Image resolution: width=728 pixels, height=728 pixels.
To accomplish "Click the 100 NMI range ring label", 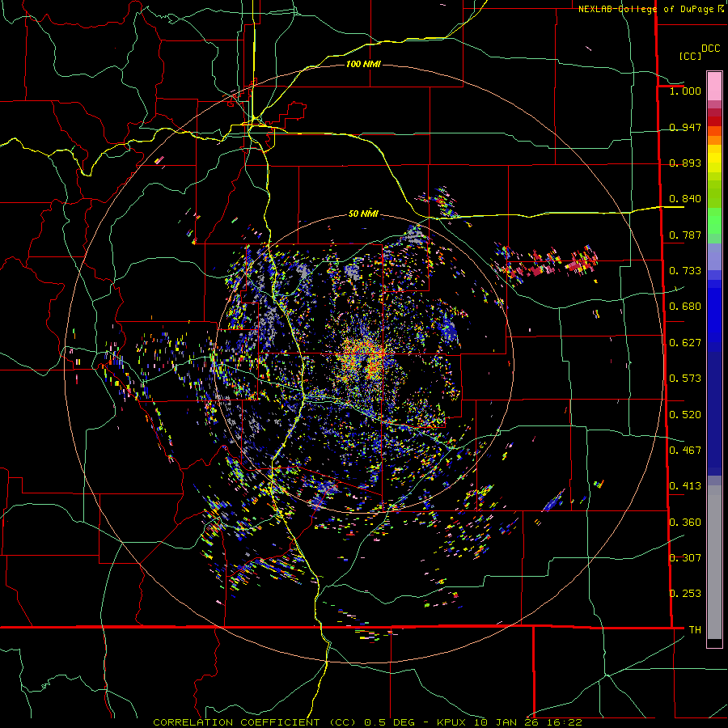I will 363,64.
